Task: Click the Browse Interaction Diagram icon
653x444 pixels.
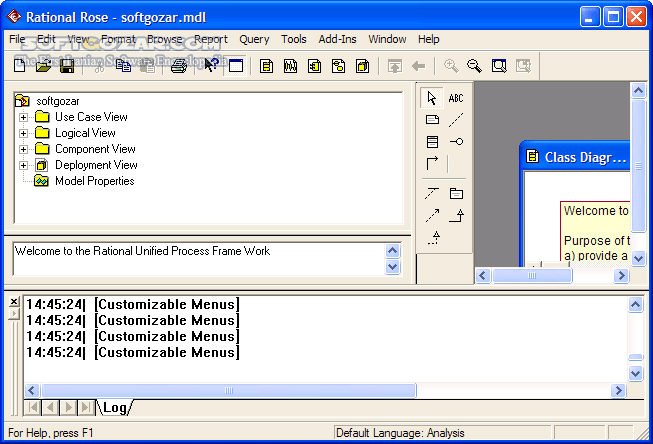Action: point(290,66)
